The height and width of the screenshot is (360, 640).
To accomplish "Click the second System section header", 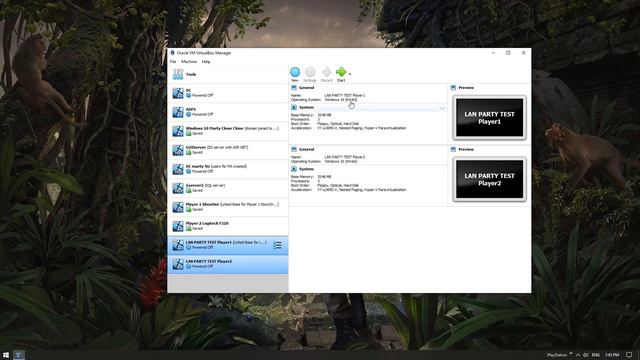I will (307, 169).
